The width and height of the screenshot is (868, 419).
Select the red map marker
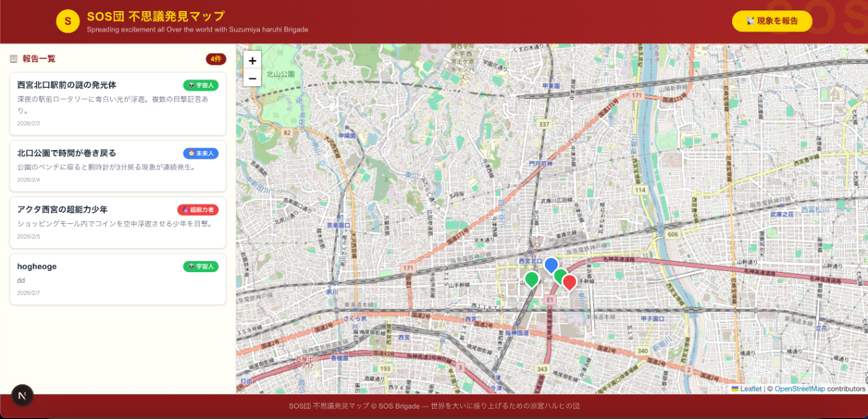click(570, 283)
